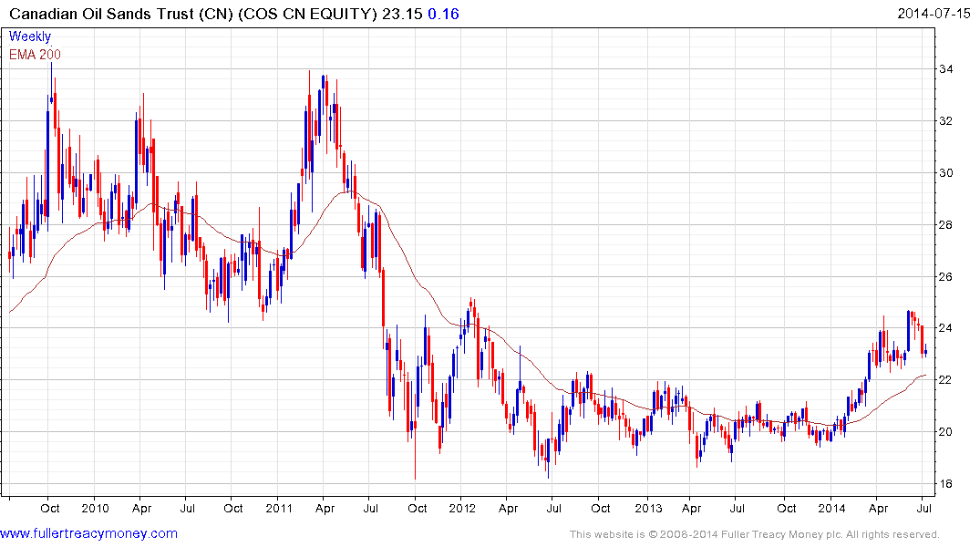Click the '18' price axis label
This screenshot has width=980, height=547.
click(945, 484)
